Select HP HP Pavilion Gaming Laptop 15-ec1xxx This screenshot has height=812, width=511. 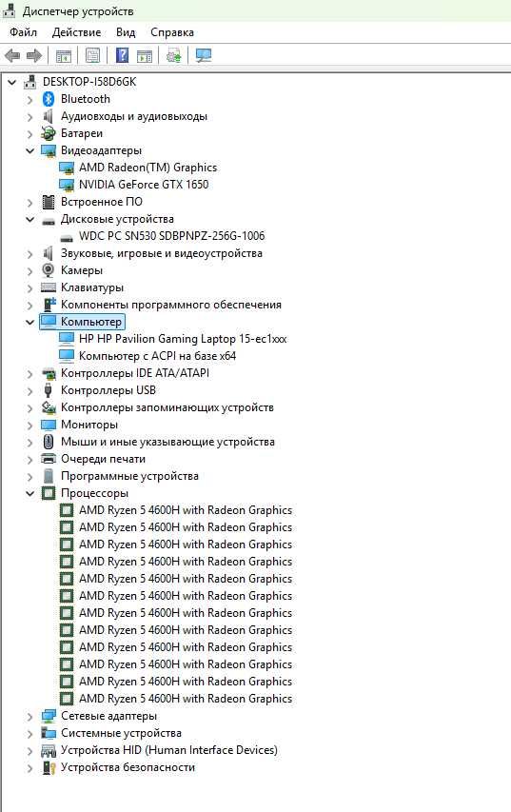pyautogui.click(x=183, y=339)
